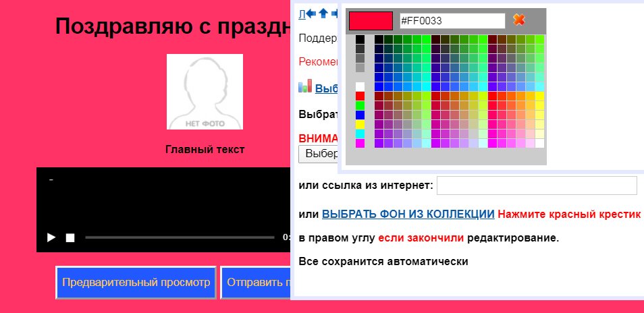Click the colorful bar chart icon
Viewport: 644px width, 313px height.
tap(305, 86)
